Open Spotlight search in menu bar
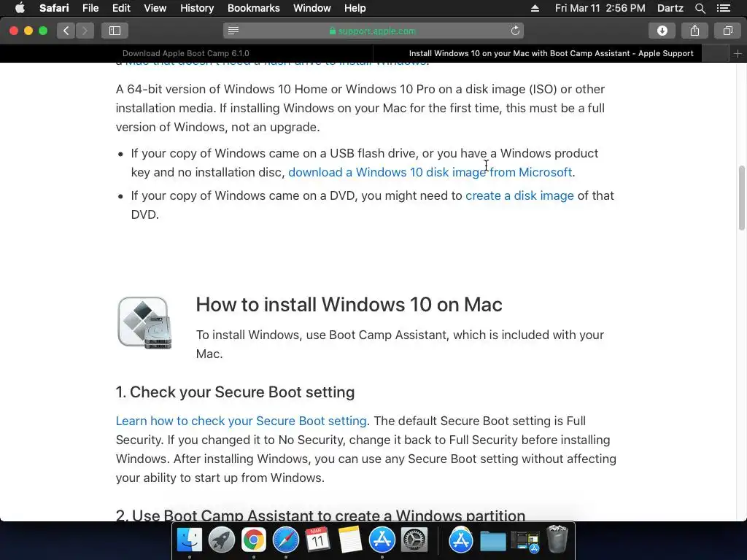Viewport: 747px width, 560px height. point(700,8)
